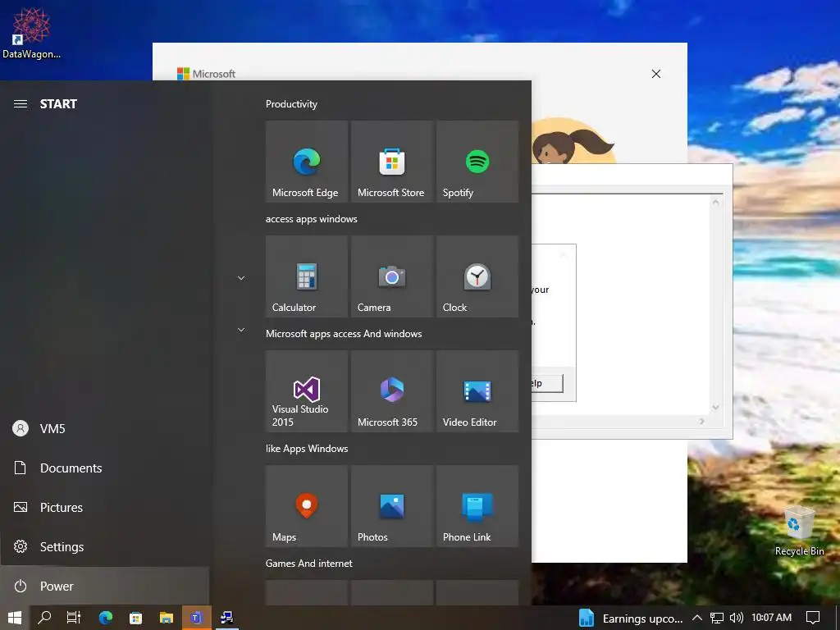Viewport: 840px width, 630px height.
Task: Open the Calculator tile
Action: tap(307, 276)
